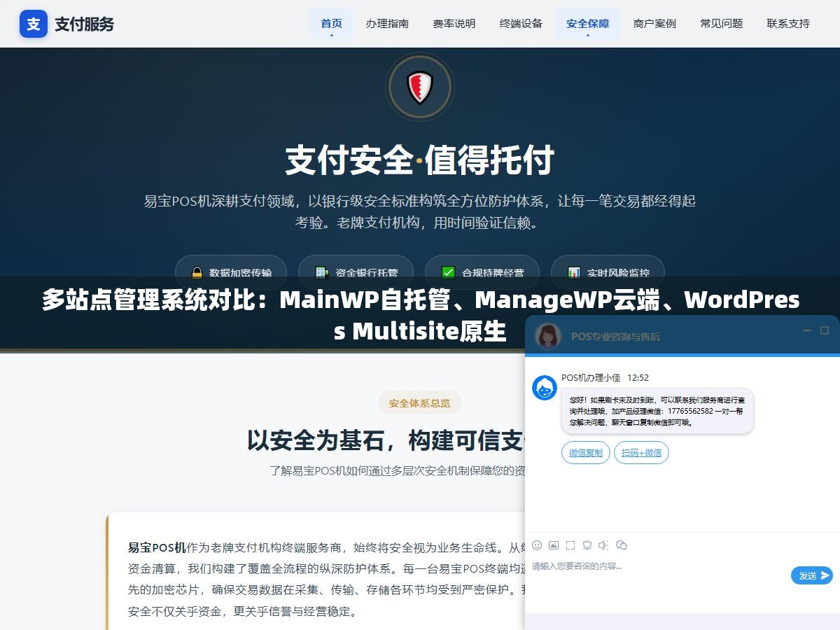Viewport: 840px width, 630px height.
Task: Go to 费率说明 page
Action: click(x=454, y=23)
